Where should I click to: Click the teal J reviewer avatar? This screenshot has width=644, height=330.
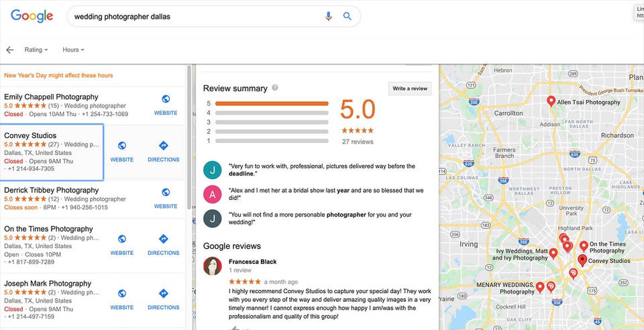click(213, 170)
